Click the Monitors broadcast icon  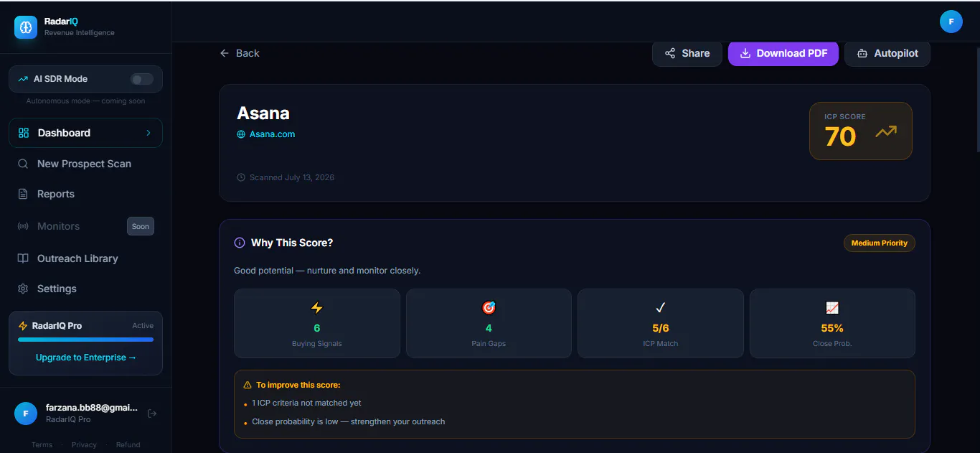click(x=23, y=226)
